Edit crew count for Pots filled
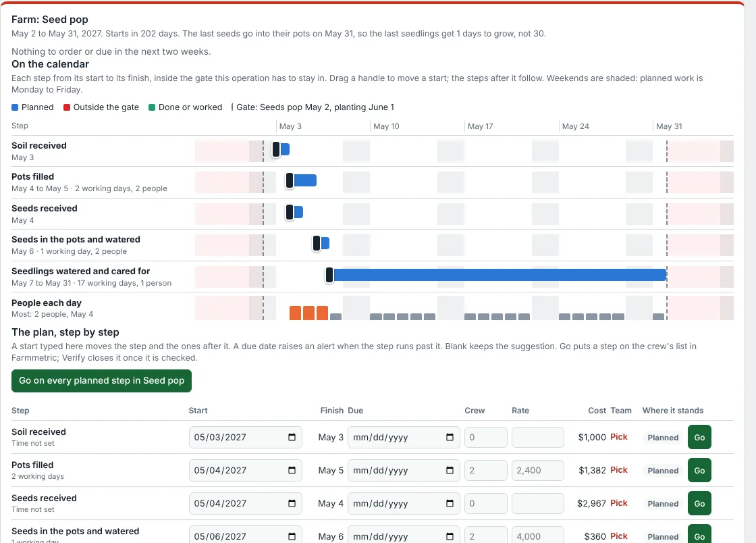 tap(485, 470)
